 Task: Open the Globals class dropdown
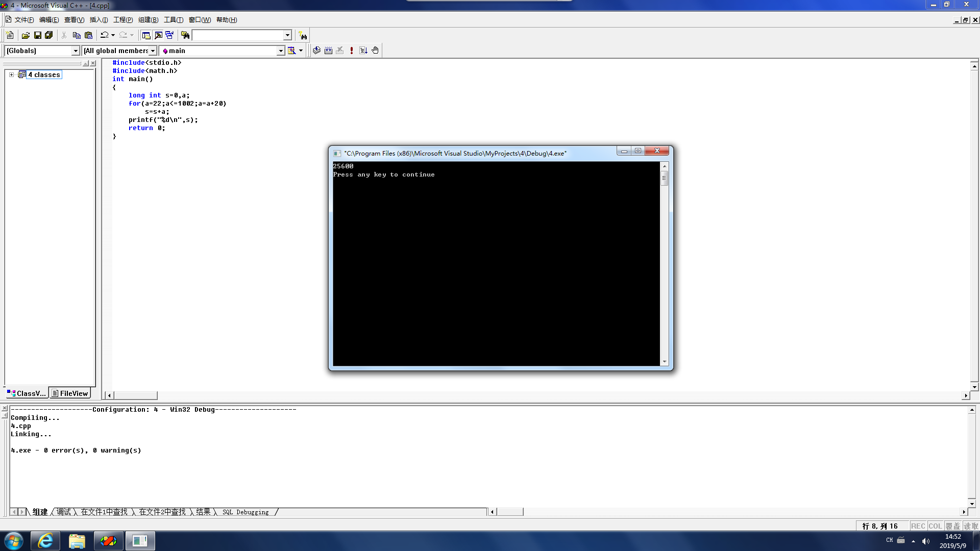click(76, 51)
